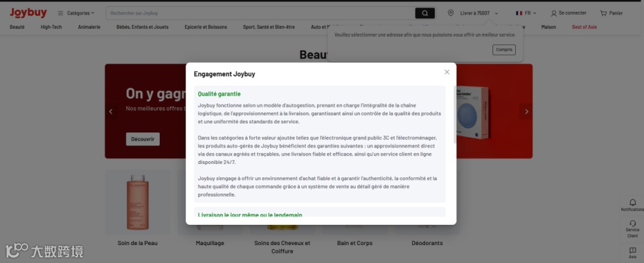The height and width of the screenshot is (263, 644).
Task: Open Sport, Santé et Bien-être category
Action: click(x=268, y=27)
